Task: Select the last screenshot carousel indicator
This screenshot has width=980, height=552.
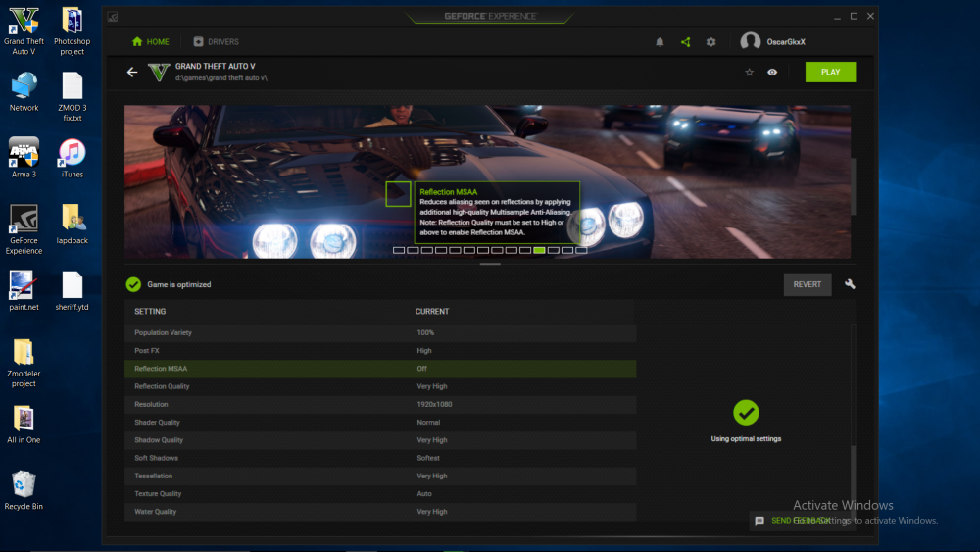Action: tap(581, 250)
